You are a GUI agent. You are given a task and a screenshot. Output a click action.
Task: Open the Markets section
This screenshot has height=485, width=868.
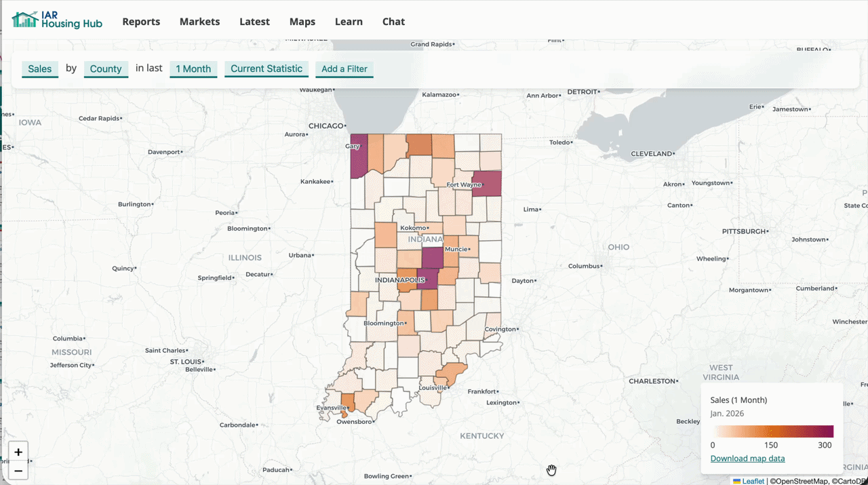tap(199, 21)
